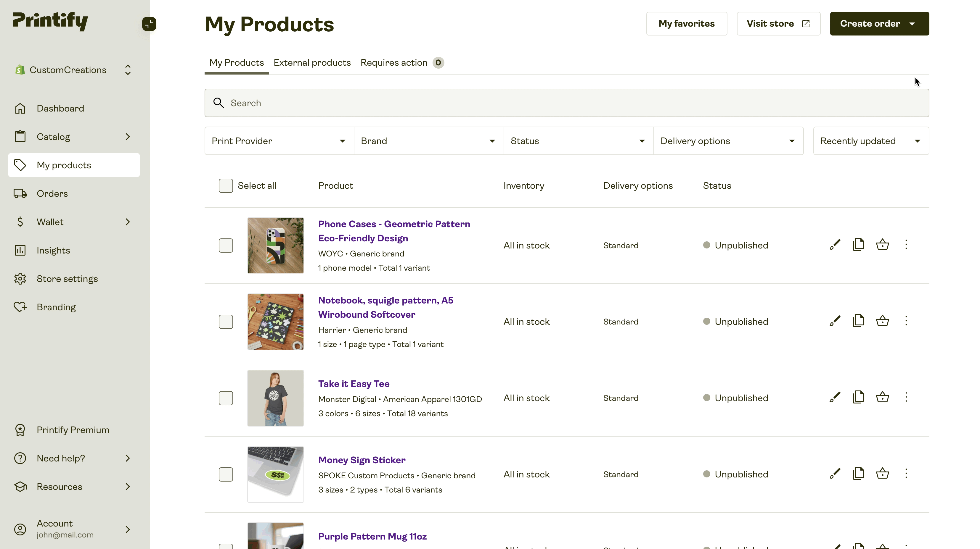Click into the product Search field
This screenshot has height=549, width=980.
(566, 103)
